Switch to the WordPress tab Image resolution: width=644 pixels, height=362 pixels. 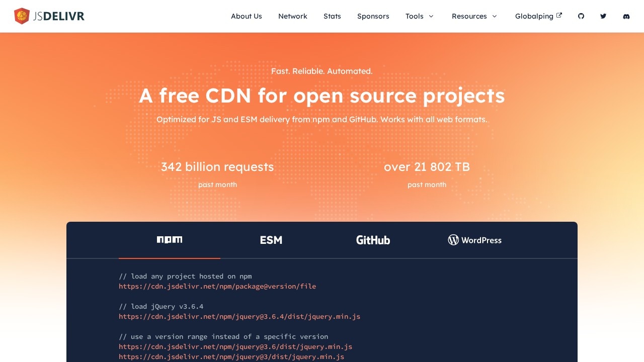click(474, 240)
